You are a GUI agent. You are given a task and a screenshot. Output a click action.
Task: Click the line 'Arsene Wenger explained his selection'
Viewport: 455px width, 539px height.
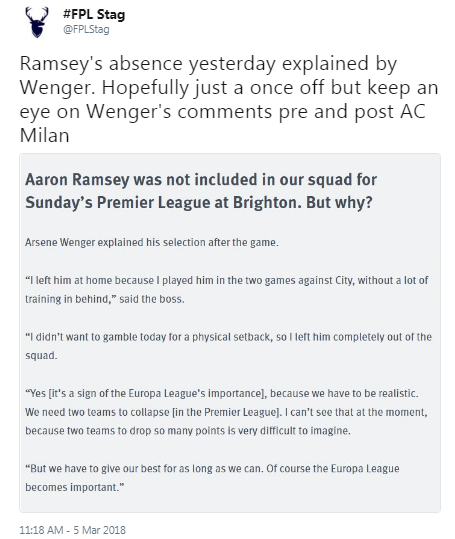152,242
